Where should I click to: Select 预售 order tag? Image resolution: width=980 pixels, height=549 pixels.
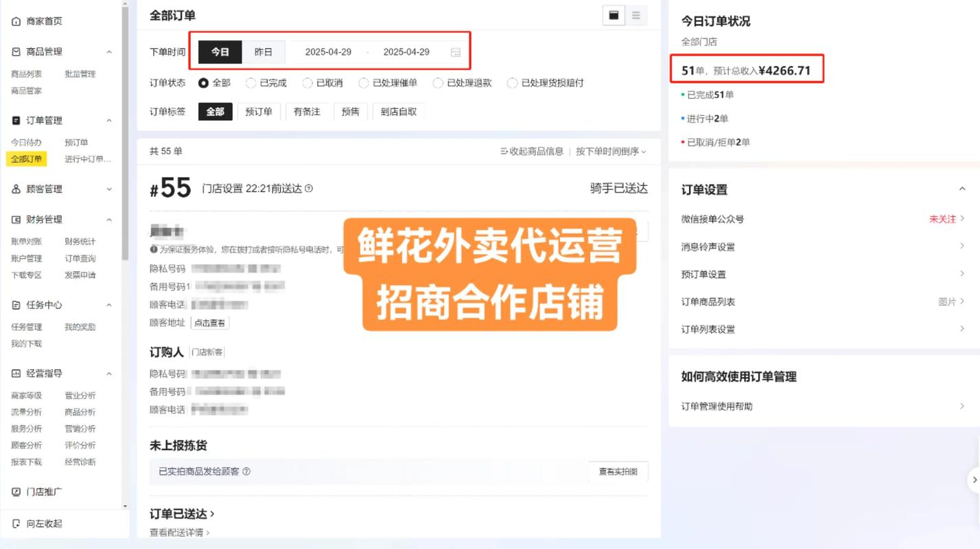pos(351,111)
